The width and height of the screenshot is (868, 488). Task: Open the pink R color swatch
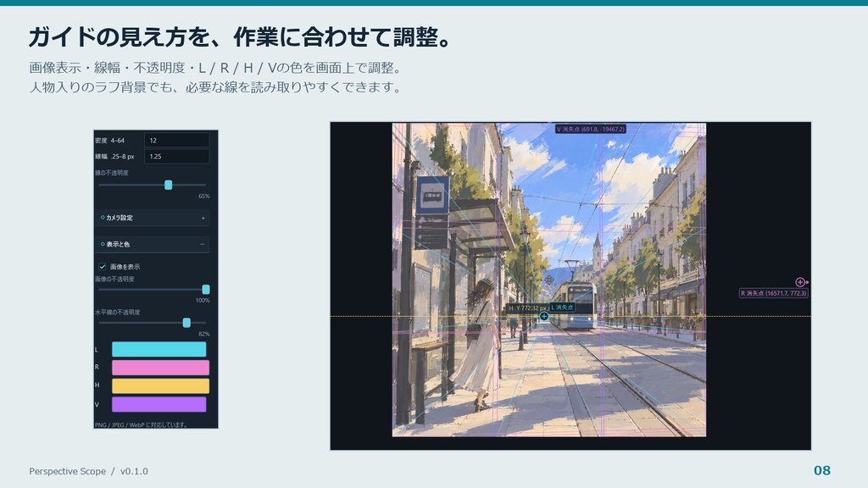160,368
